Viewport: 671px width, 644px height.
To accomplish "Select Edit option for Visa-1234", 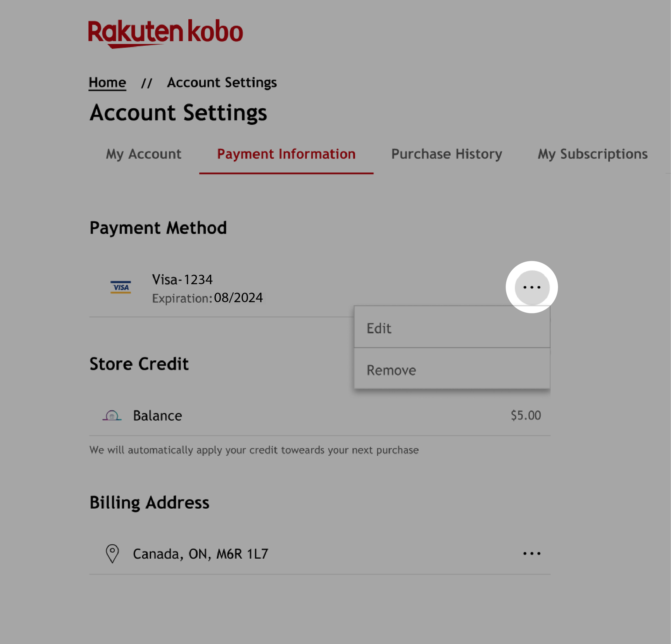I will click(x=451, y=327).
